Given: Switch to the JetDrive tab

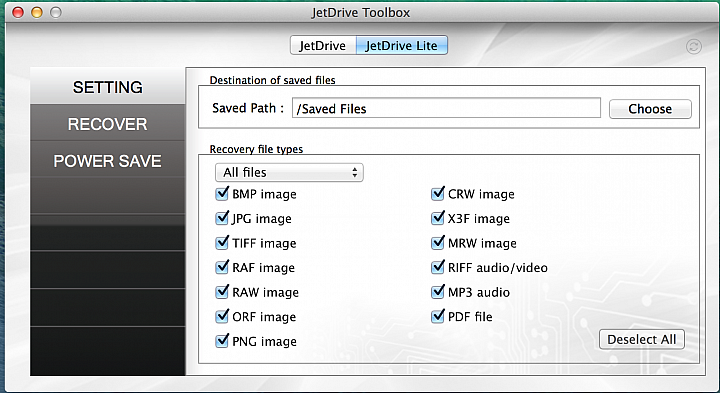Looking at the screenshot, I should (323, 45).
